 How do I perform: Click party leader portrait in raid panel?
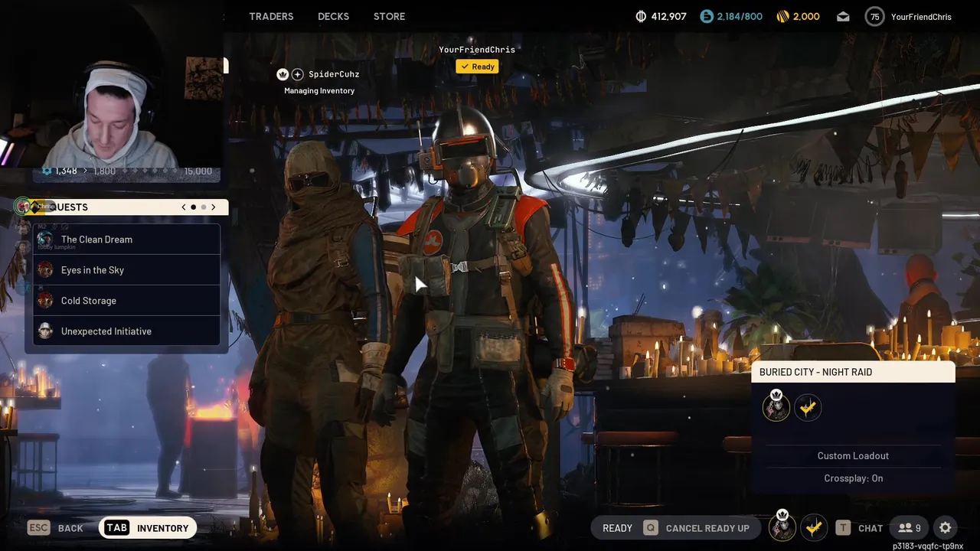pos(776,406)
